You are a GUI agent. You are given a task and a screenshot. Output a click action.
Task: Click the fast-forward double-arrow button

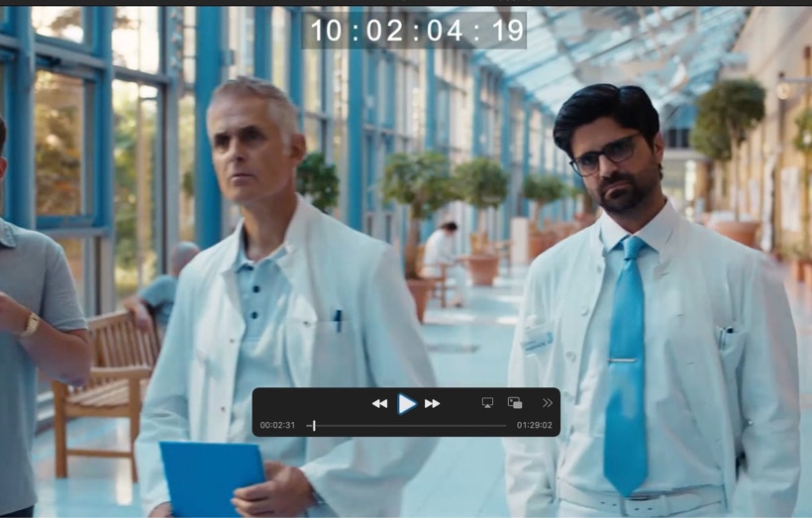[432, 403]
